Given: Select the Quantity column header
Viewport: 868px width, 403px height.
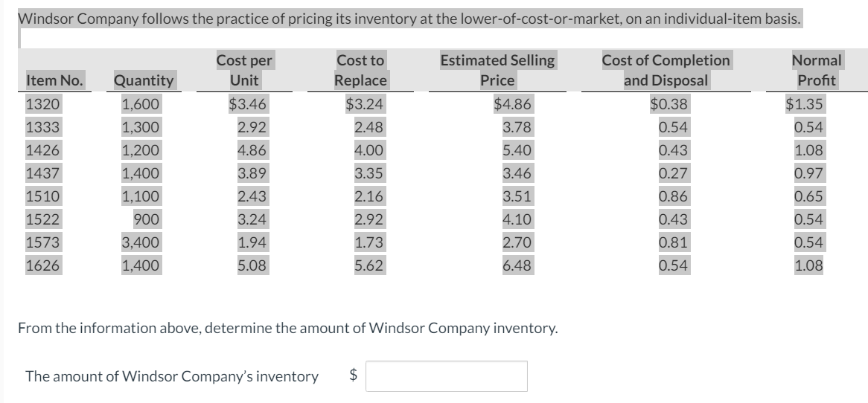Looking at the screenshot, I should (x=144, y=81).
